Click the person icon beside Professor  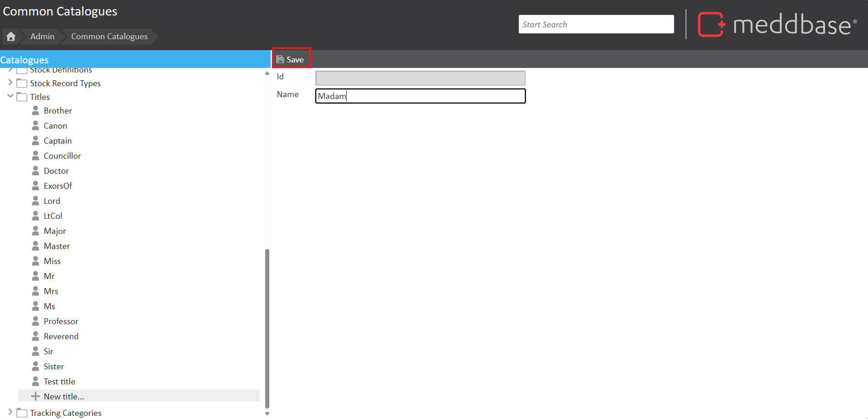(36, 321)
